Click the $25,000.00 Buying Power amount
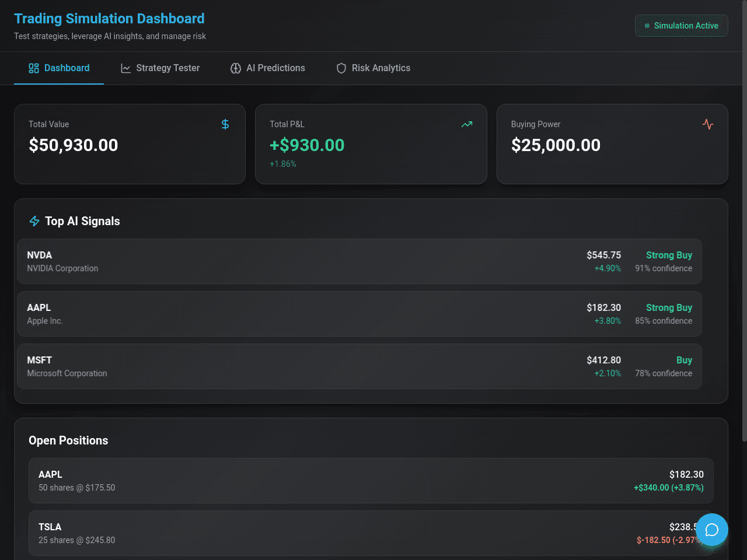This screenshot has height=560, width=747. click(556, 145)
